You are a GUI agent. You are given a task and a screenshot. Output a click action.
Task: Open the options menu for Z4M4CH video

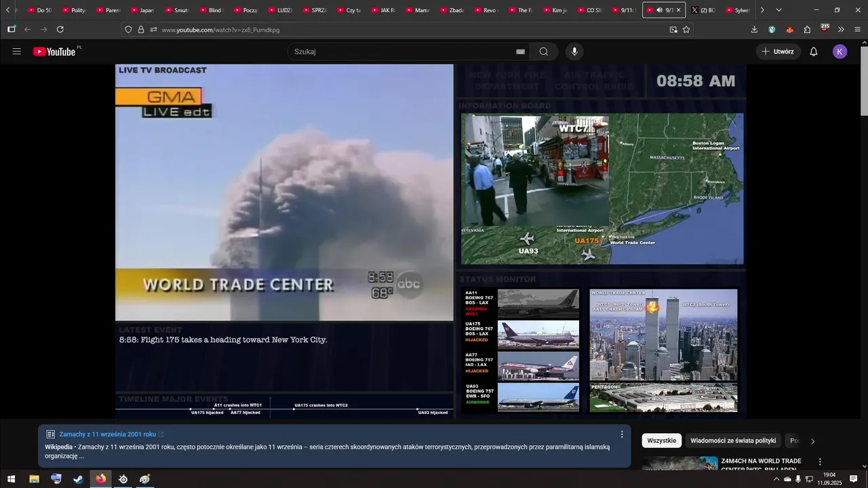(820, 462)
